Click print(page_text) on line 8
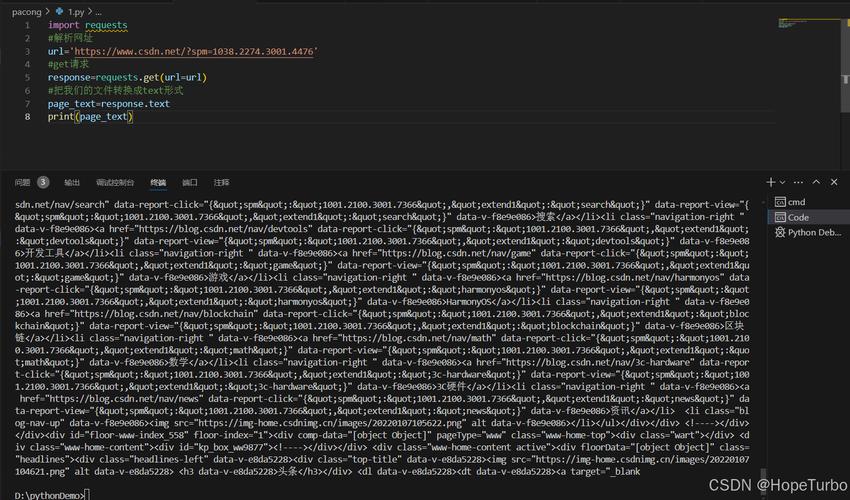This screenshot has height=500, width=850. pyautogui.click(x=90, y=117)
